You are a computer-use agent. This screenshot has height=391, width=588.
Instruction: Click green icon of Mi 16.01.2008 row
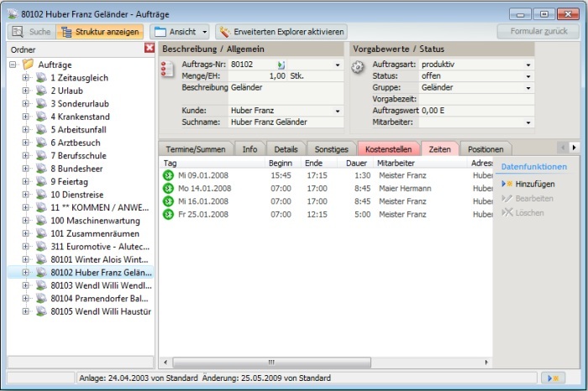coord(168,201)
